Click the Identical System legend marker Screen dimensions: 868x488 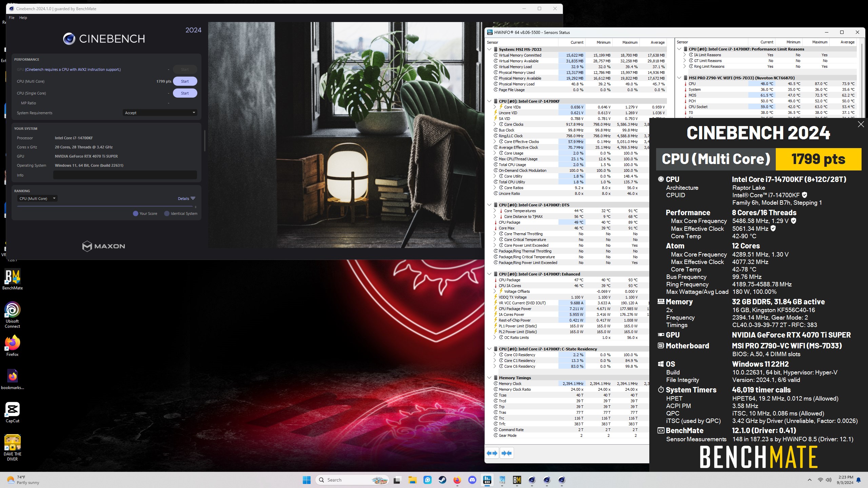(167, 213)
